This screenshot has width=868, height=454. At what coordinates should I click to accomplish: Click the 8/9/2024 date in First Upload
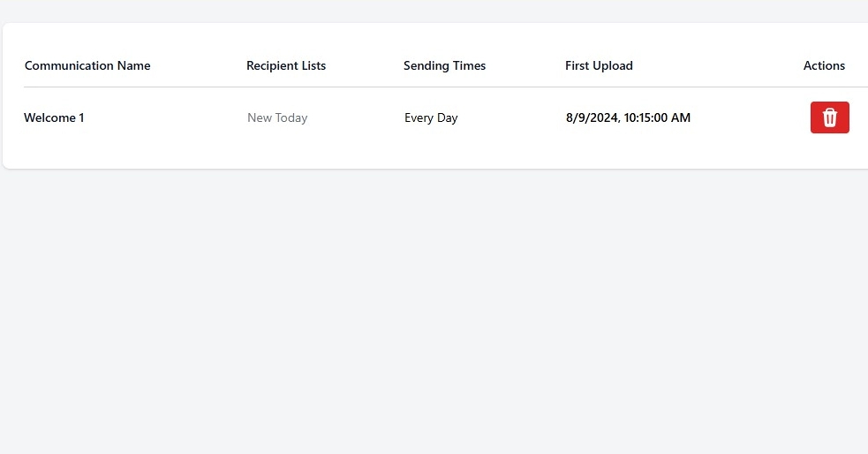593,118
